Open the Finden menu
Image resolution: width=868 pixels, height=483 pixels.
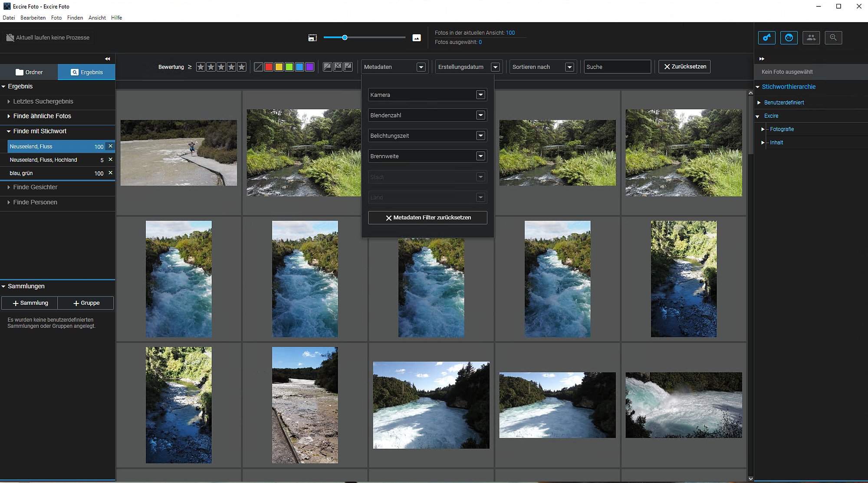tap(75, 18)
